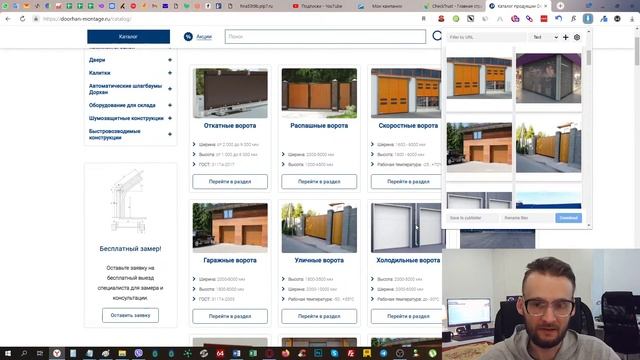Click the purple chain link extension icon
The width and height of the screenshot is (640, 360).
tap(529, 19)
